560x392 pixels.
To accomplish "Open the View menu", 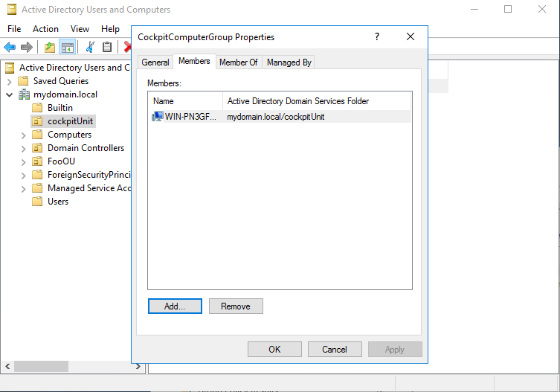I will point(80,29).
